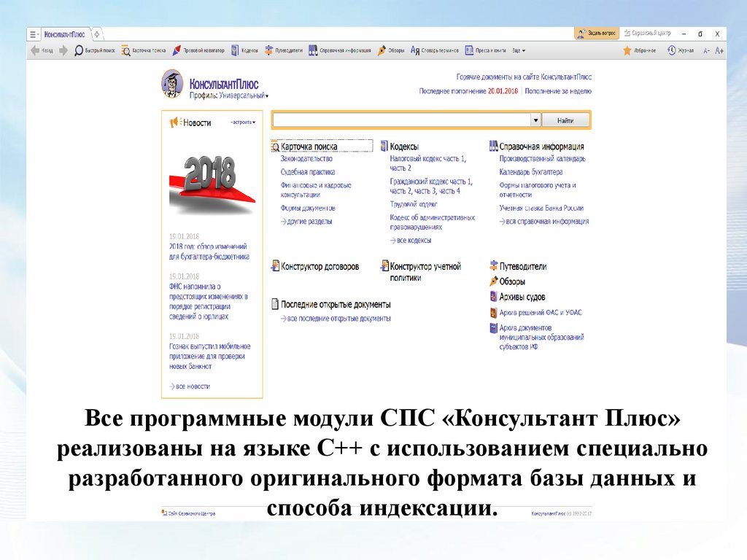Open the Судебная практика section

point(307,172)
